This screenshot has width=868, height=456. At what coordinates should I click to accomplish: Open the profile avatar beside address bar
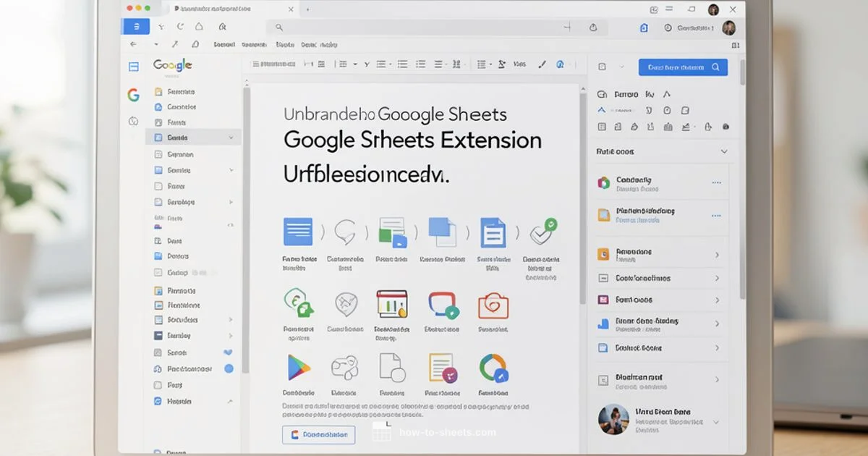pyautogui.click(x=728, y=28)
